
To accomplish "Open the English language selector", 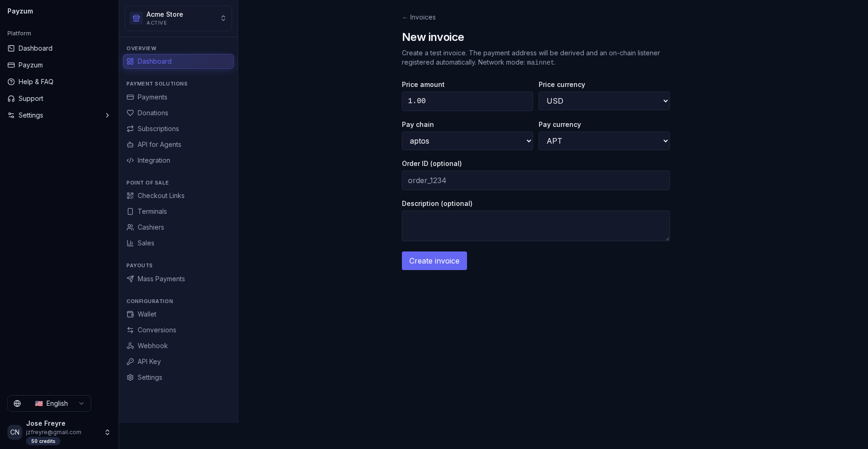I will tap(49, 403).
